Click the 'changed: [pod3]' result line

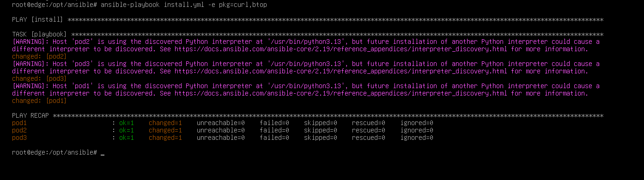point(39,78)
